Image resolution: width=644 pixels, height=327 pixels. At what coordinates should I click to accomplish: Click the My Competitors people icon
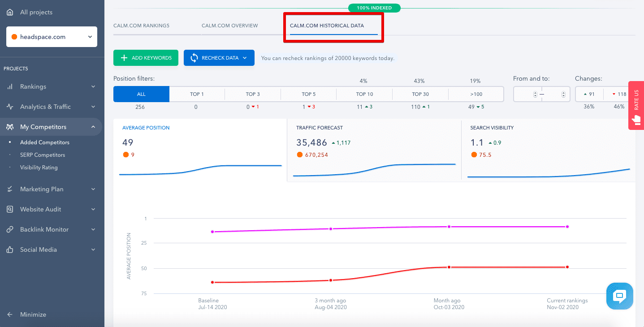[10, 127]
